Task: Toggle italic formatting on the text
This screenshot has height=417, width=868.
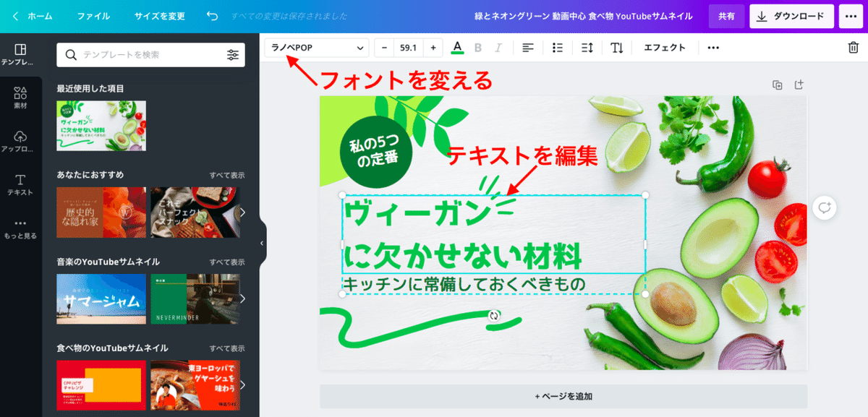Action: (x=498, y=47)
